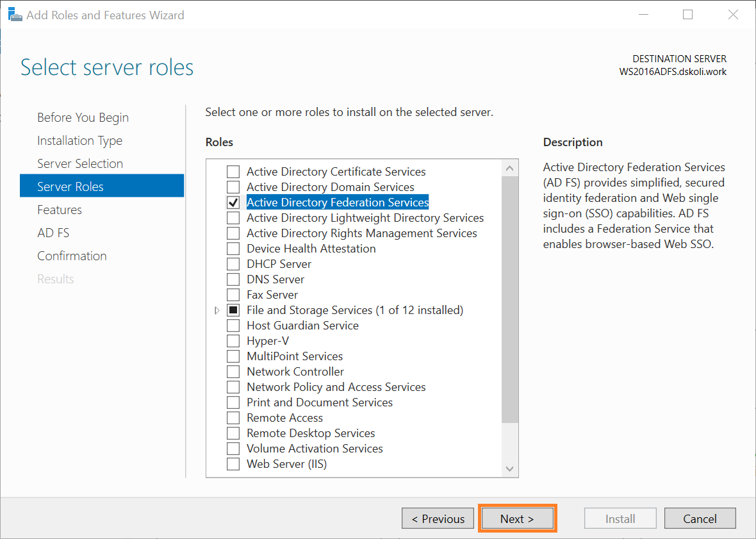Close the Add Roles and Features Wizard
This screenshot has width=756, height=539.
tap(733, 15)
